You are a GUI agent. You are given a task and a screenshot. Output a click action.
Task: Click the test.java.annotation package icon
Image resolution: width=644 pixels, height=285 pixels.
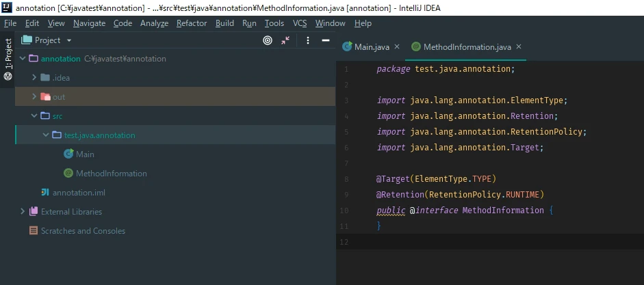point(57,135)
